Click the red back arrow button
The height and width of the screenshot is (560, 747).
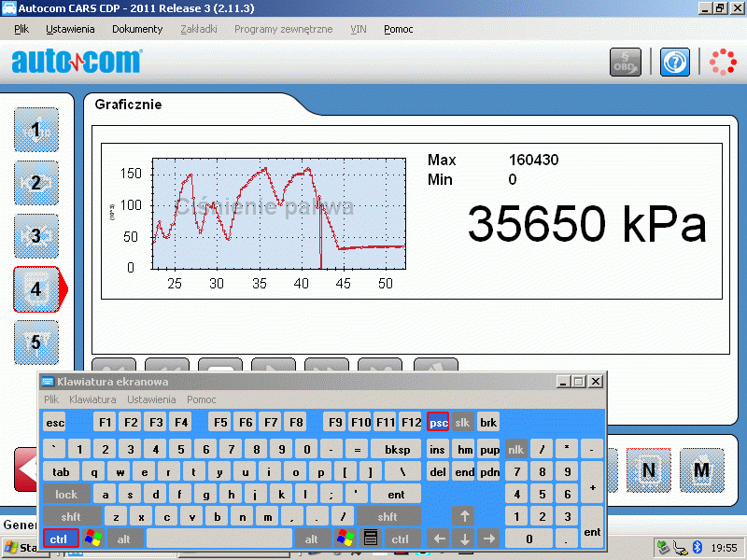pyautogui.click(x=26, y=469)
